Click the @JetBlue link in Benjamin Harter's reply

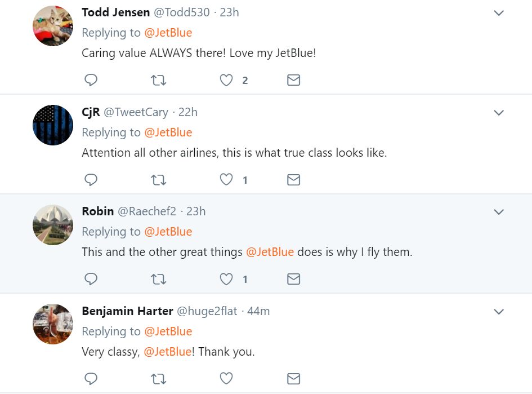pyautogui.click(x=167, y=352)
